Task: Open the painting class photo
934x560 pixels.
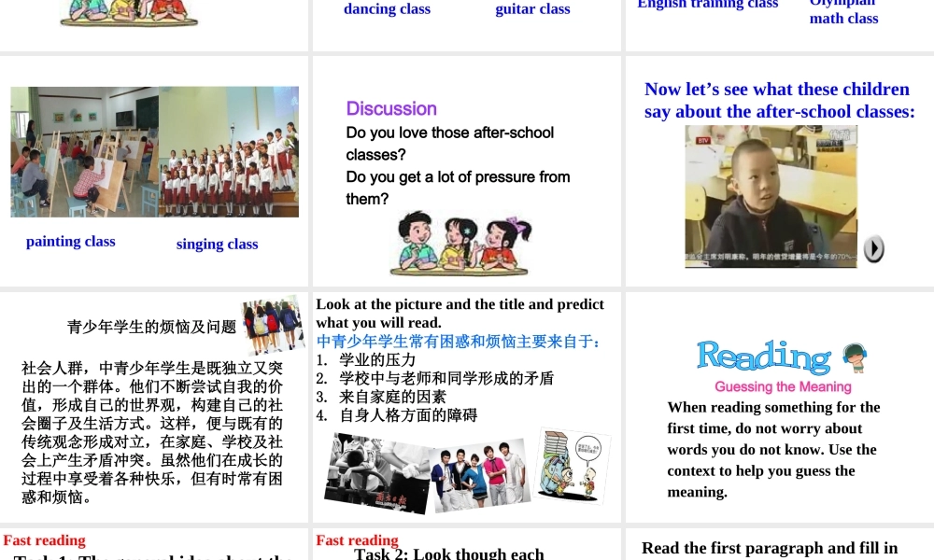Action: (x=85, y=152)
